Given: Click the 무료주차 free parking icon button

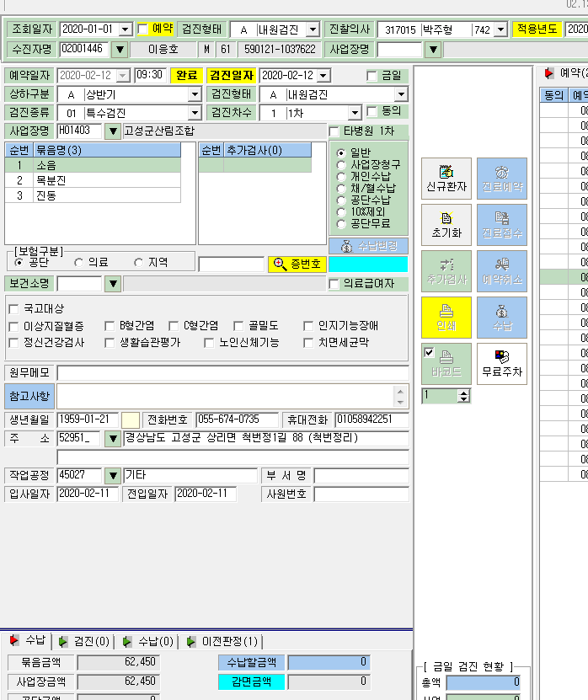Looking at the screenshot, I should click(x=502, y=364).
